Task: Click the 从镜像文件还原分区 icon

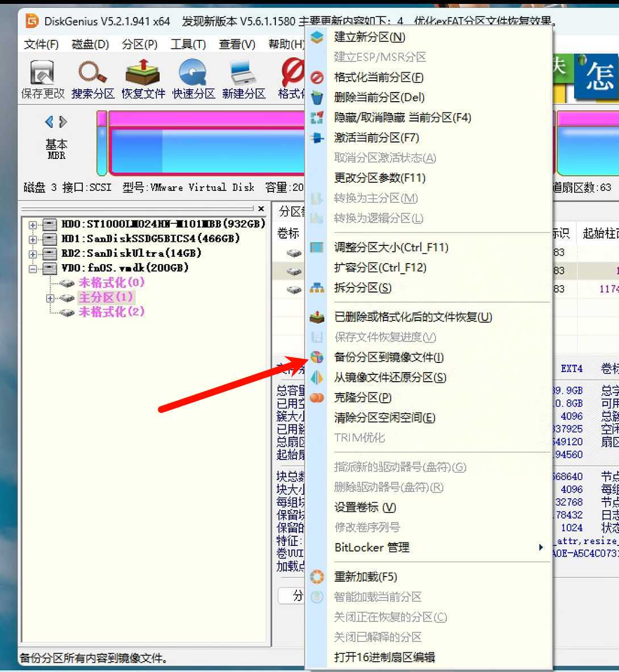Action: point(317,377)
